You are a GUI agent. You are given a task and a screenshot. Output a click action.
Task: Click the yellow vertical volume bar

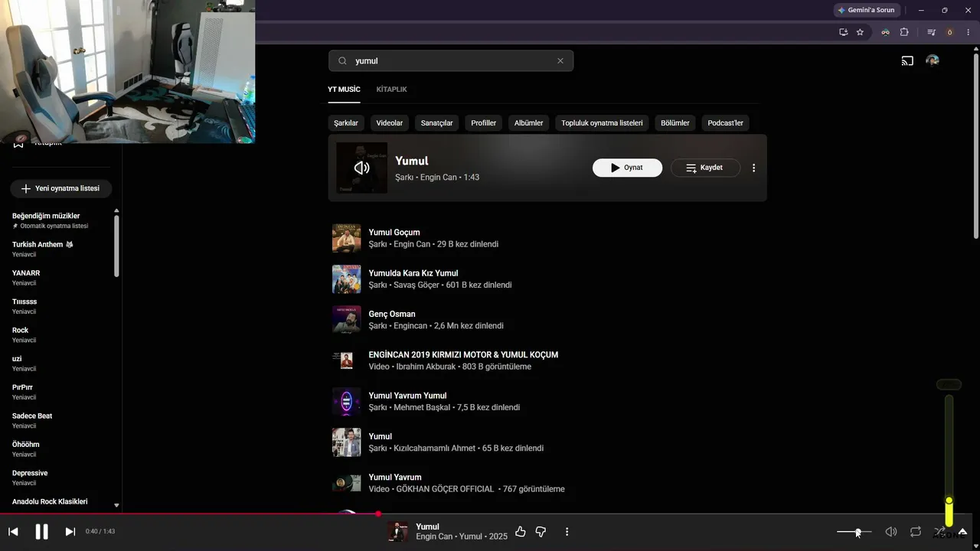coord(949,461)
